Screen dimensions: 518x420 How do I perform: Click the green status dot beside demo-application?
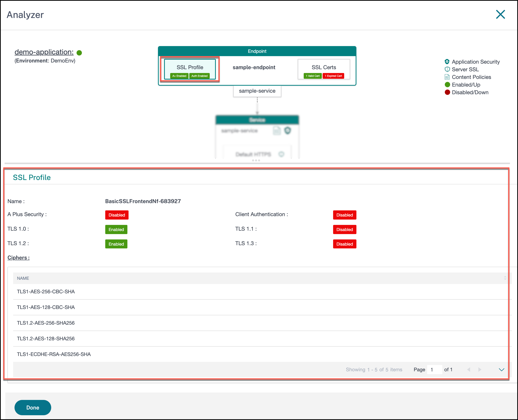79,53
